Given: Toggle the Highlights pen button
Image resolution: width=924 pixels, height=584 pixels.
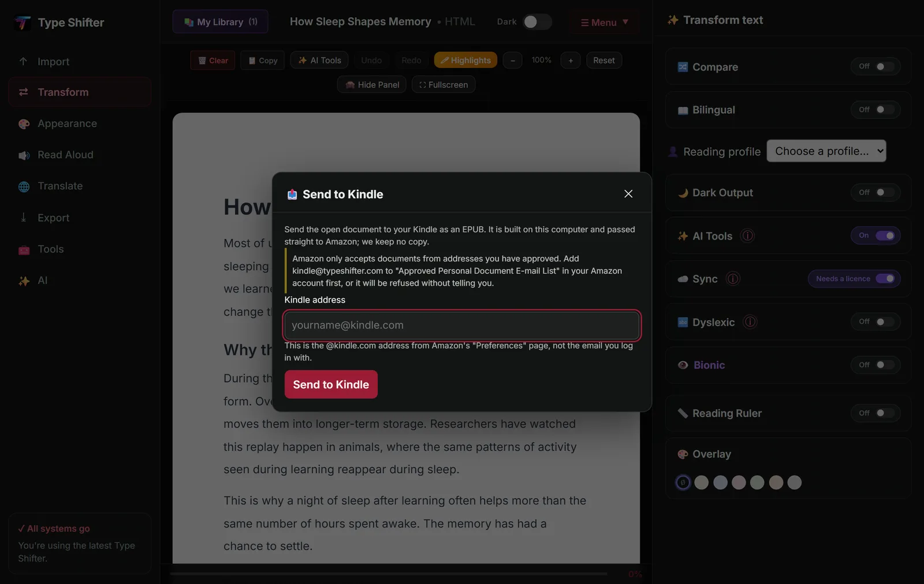Looking at the screenshot, I should [465, 61].
